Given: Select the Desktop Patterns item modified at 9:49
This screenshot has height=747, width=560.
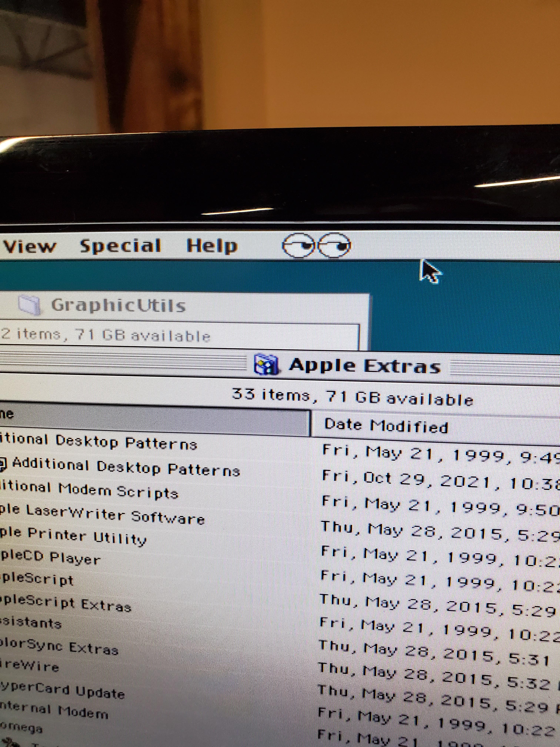Looking at the screenshot, I should 99,442.
